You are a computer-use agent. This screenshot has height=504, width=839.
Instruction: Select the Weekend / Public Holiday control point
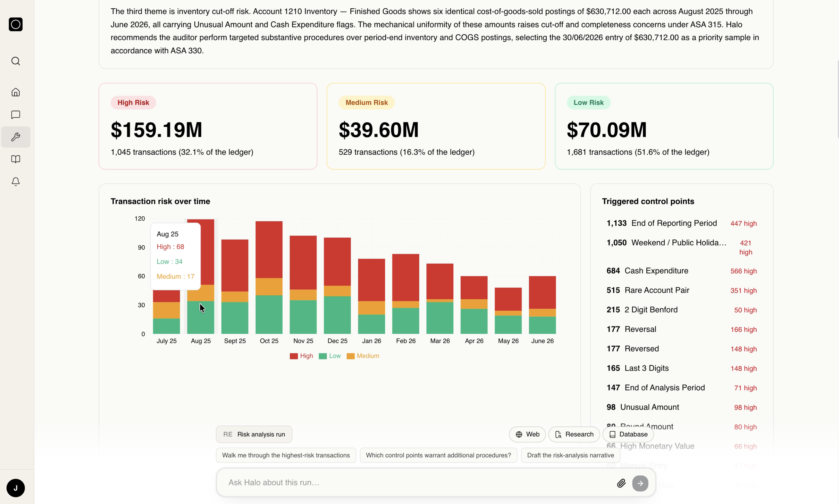point(681,247)
